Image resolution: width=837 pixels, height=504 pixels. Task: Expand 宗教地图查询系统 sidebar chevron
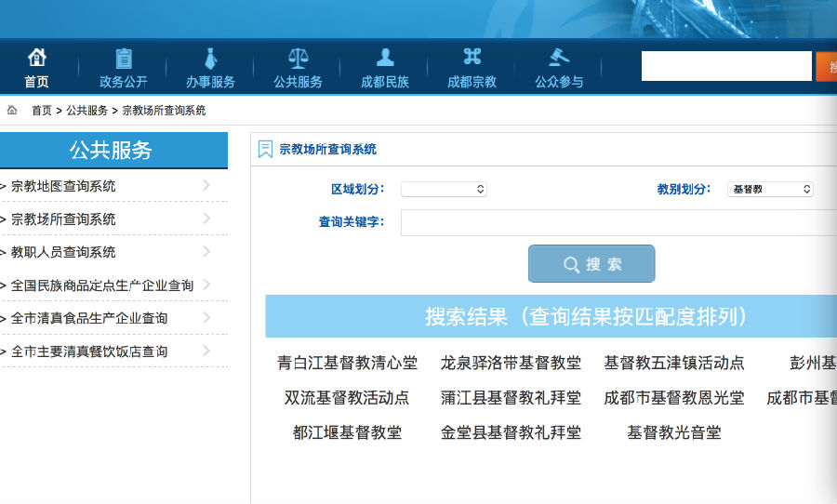pyautogui.click(x=206, y=185)
